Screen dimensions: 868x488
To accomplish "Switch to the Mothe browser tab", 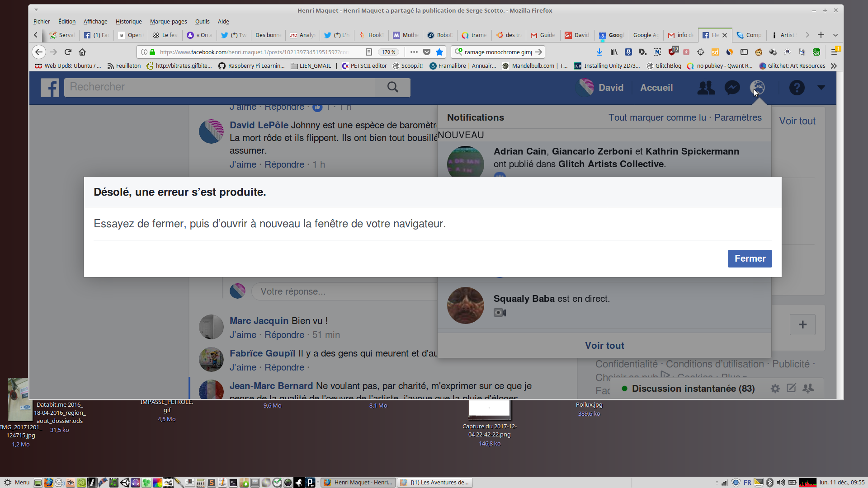I will point(406,35).
